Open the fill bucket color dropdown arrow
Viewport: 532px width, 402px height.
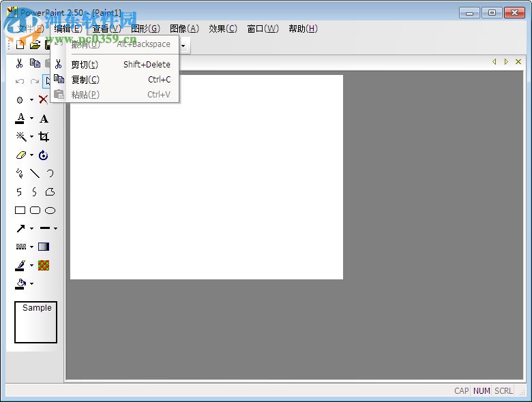[31, 283]
